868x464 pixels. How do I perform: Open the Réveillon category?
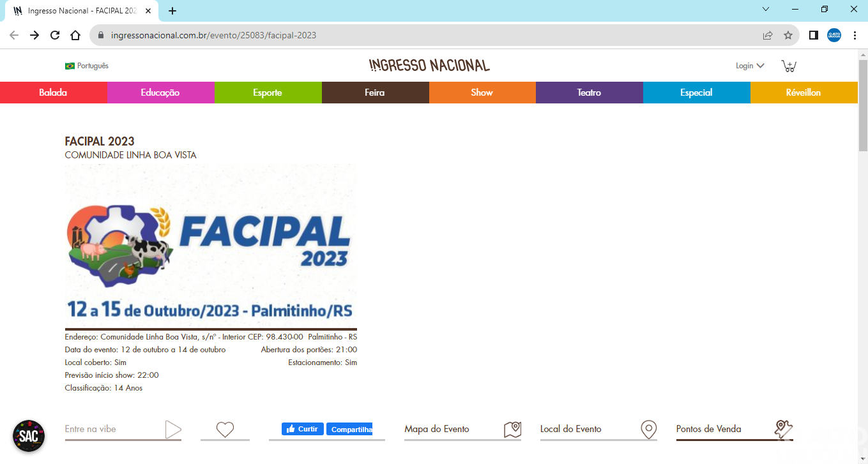(x=803, y=93)
